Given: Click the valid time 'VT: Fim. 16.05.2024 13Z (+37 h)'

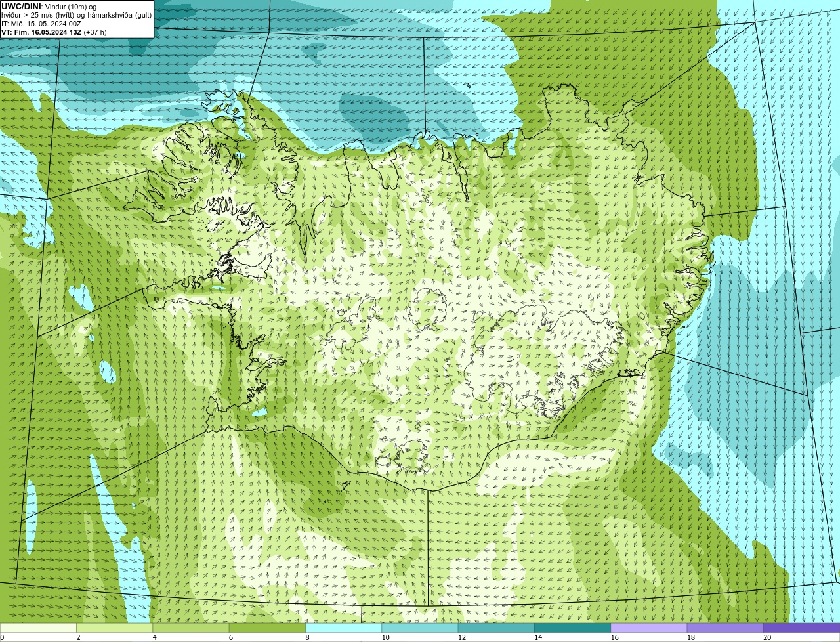Looking at the screenshot, I should (x=54, y=32).
